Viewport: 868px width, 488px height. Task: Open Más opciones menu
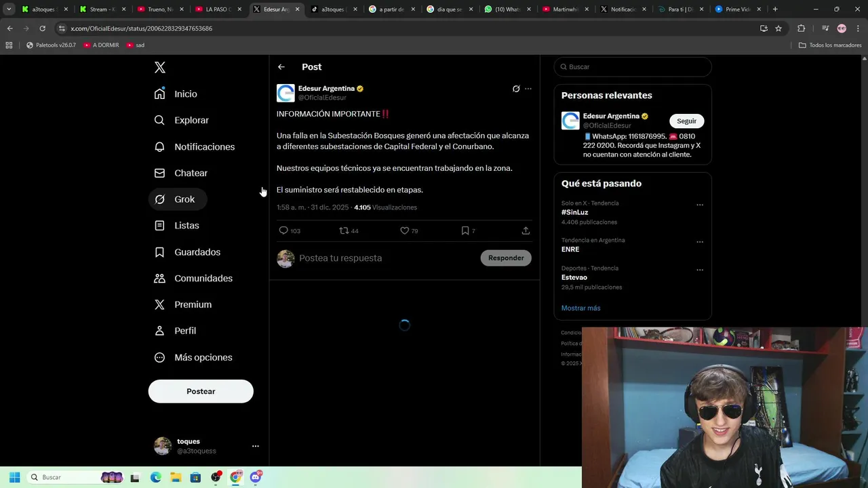193,357
